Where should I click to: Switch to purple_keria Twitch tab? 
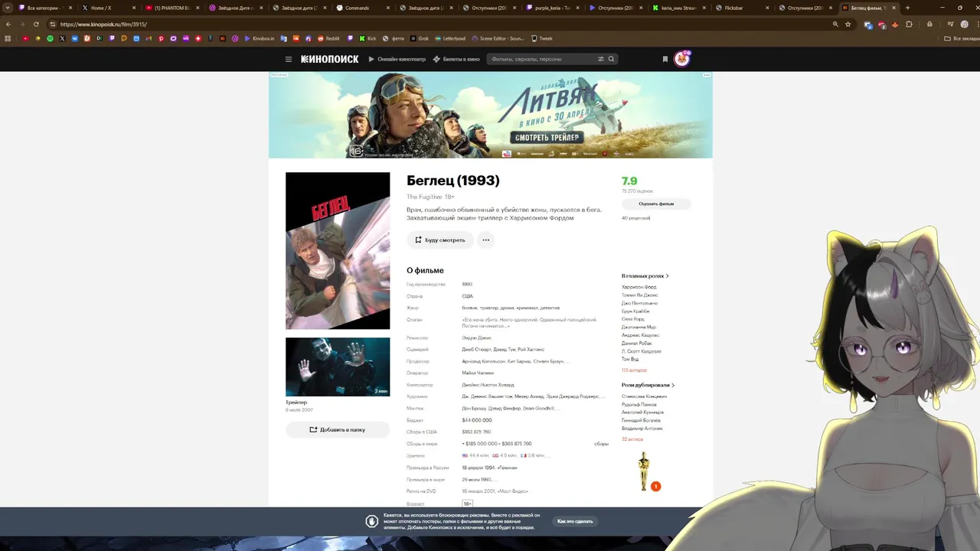551,8
